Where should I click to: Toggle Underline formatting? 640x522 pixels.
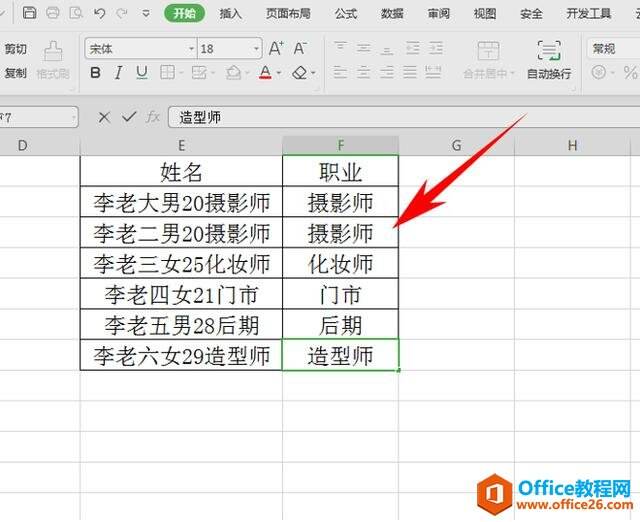[142, 73]
